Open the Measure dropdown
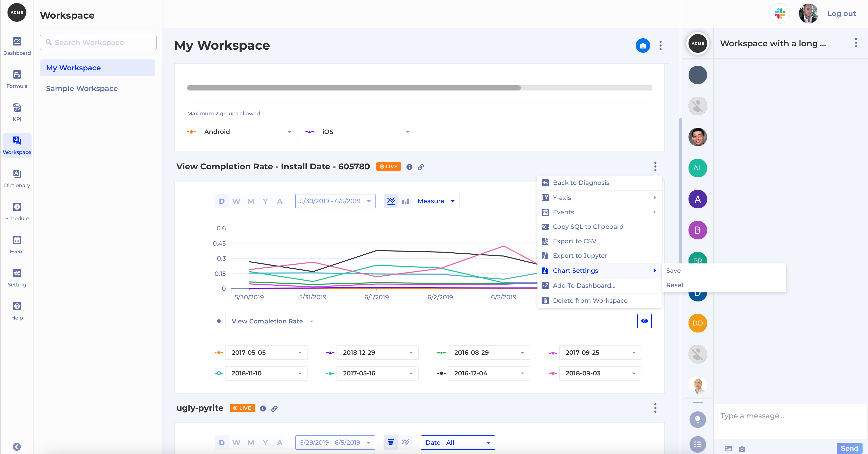Image resolution: width=868 pixels, height=454 pixels. coord(436,201)
